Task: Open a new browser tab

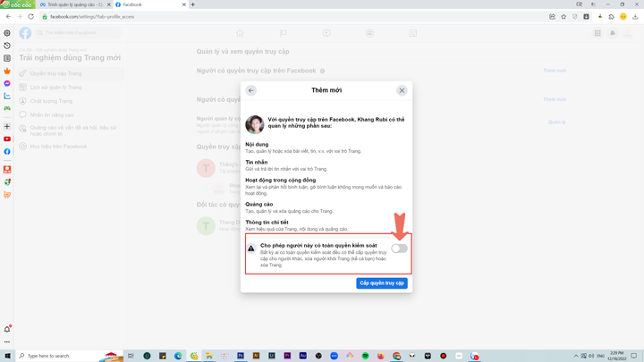Action: pos(192,4)
